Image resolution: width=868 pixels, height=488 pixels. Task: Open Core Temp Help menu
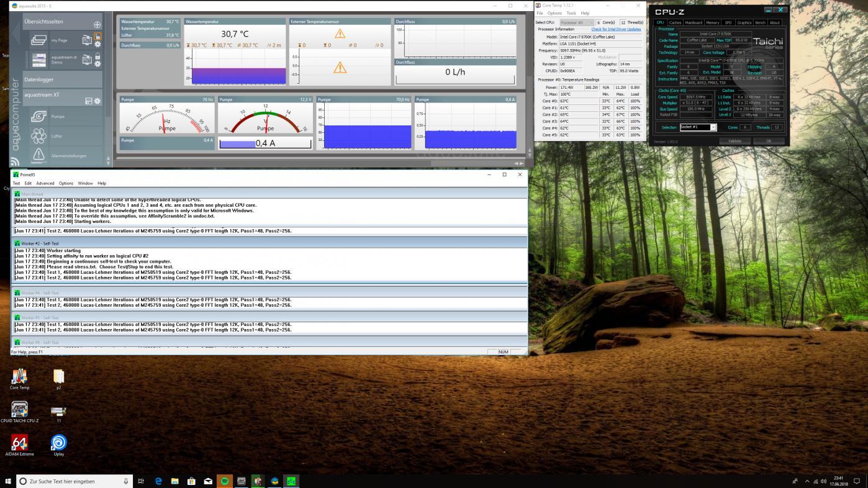pos(585,13)
